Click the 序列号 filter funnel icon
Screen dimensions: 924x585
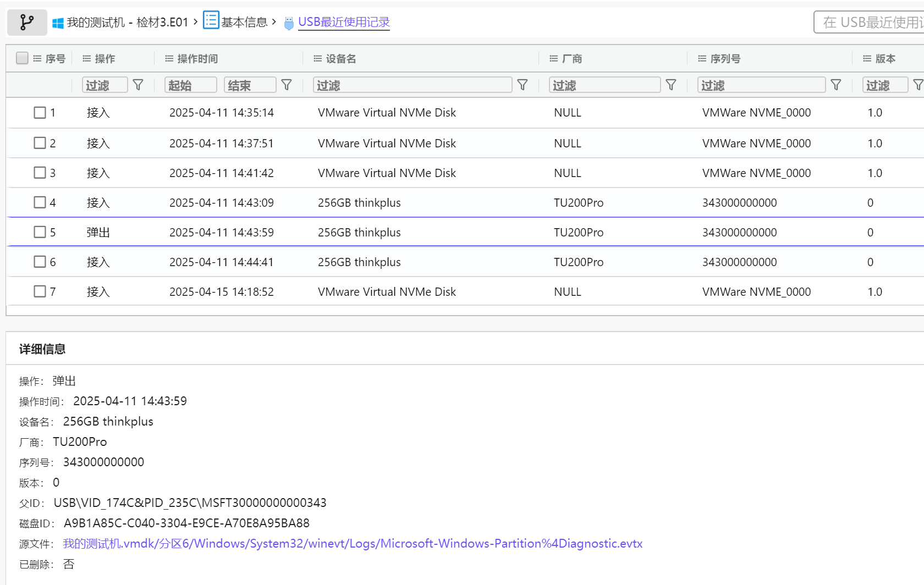tap(836, 85)
